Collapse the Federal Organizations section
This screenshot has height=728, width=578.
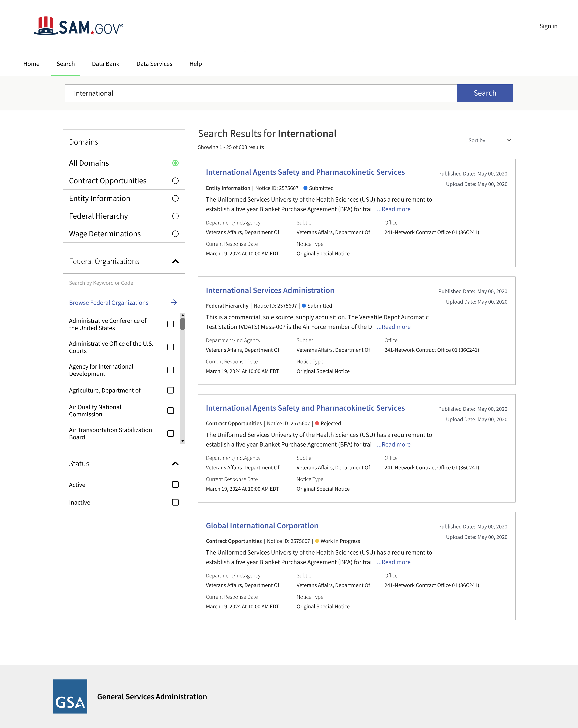(175, 261)
